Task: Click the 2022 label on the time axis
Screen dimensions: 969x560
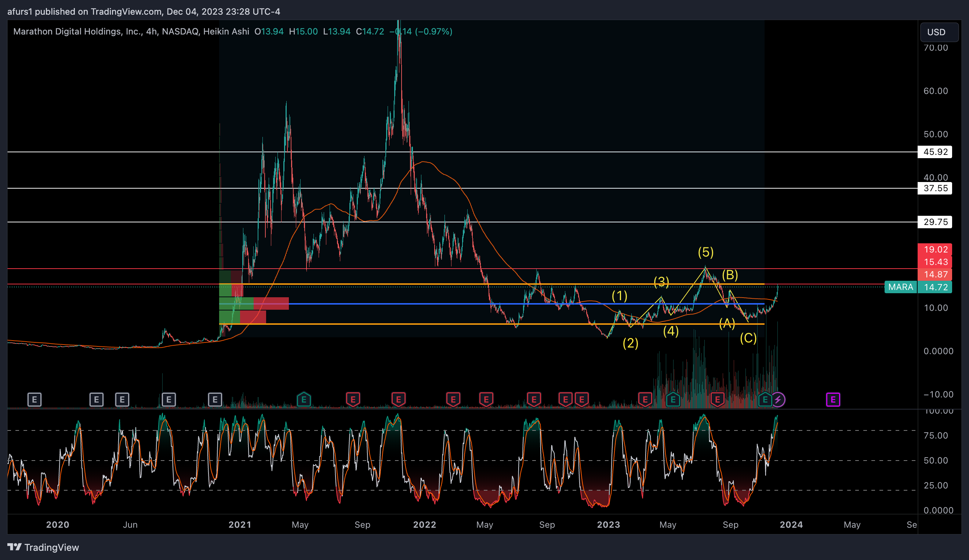Action: click(x=425, y=525)
